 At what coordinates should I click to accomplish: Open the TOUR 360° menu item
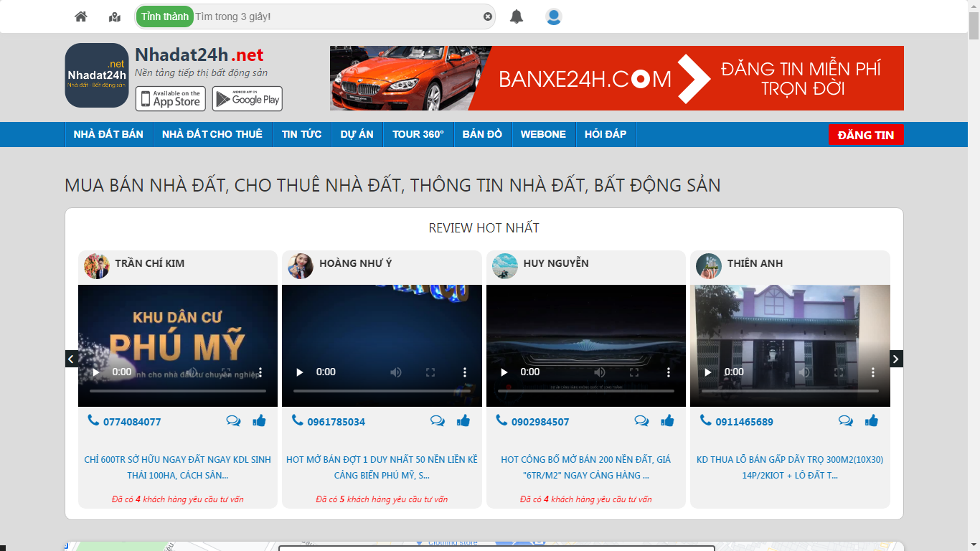(x=418, y=134)
